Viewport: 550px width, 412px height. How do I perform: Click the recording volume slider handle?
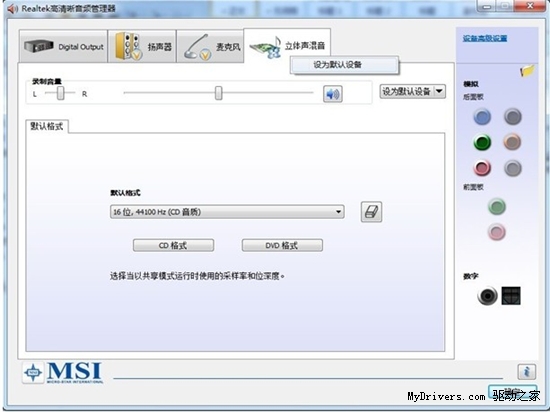(219, 93)
